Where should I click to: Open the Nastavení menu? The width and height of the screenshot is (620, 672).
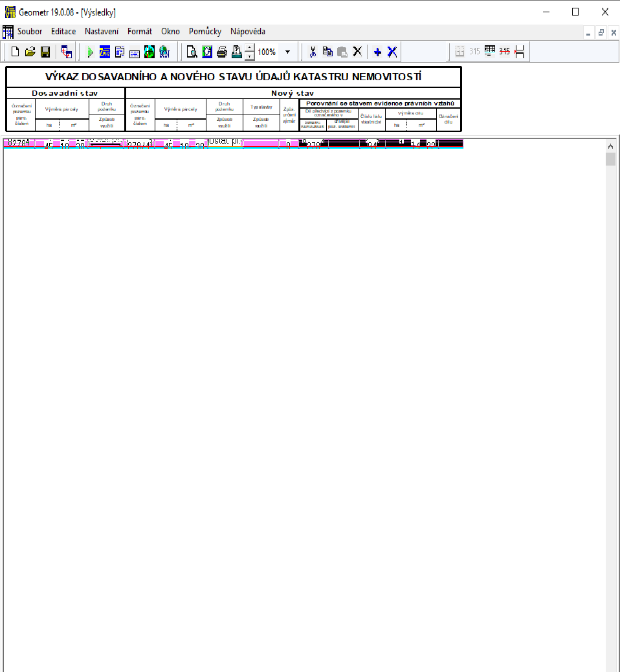click(x=102, y=31)
